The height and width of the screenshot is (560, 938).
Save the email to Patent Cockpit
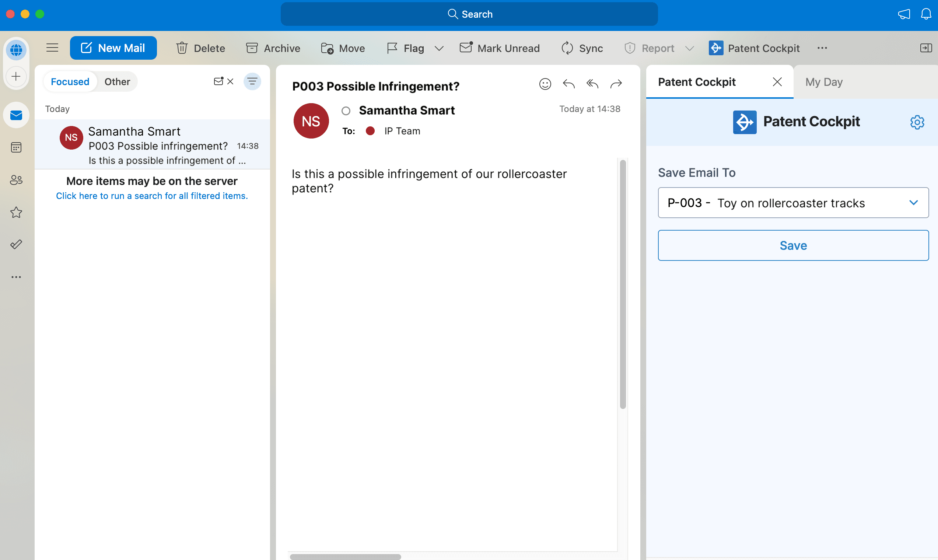(793, 245)
